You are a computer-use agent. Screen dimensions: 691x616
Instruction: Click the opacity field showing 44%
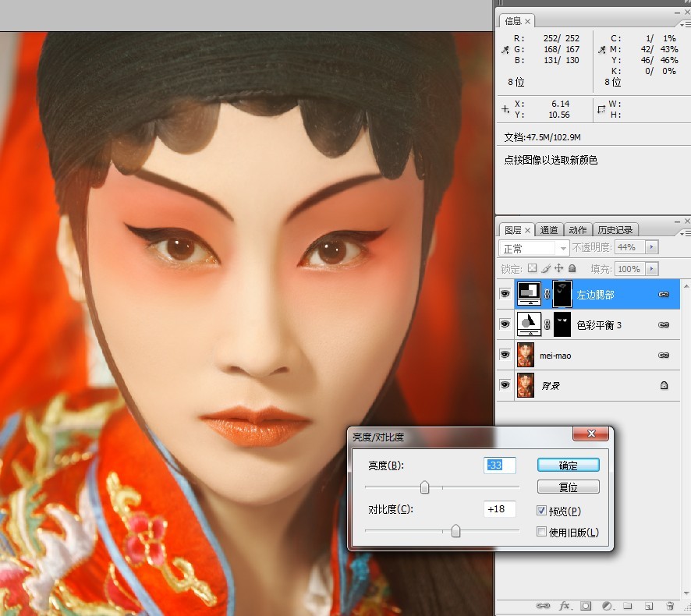tap(630, 246)
